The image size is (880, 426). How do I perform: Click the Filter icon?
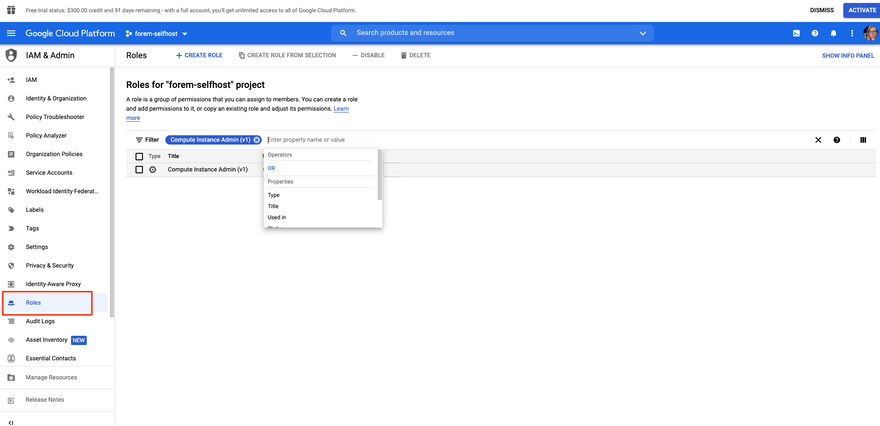point(139,140)
